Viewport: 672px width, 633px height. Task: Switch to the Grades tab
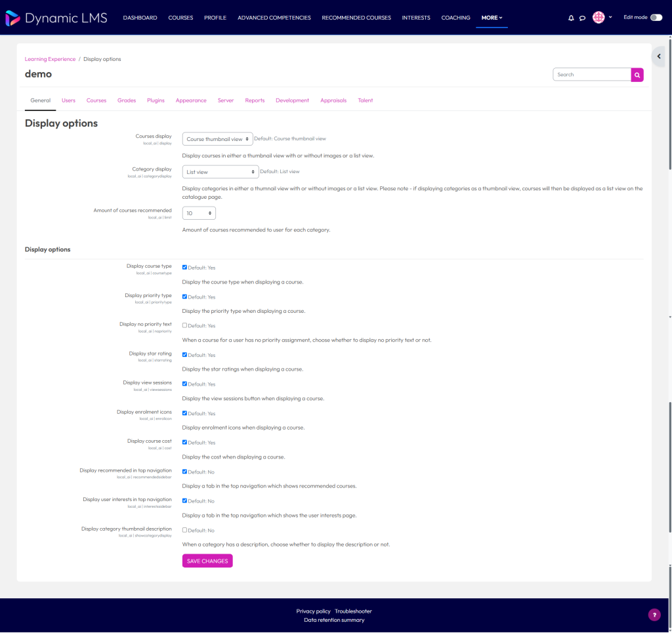pos(127,100)
